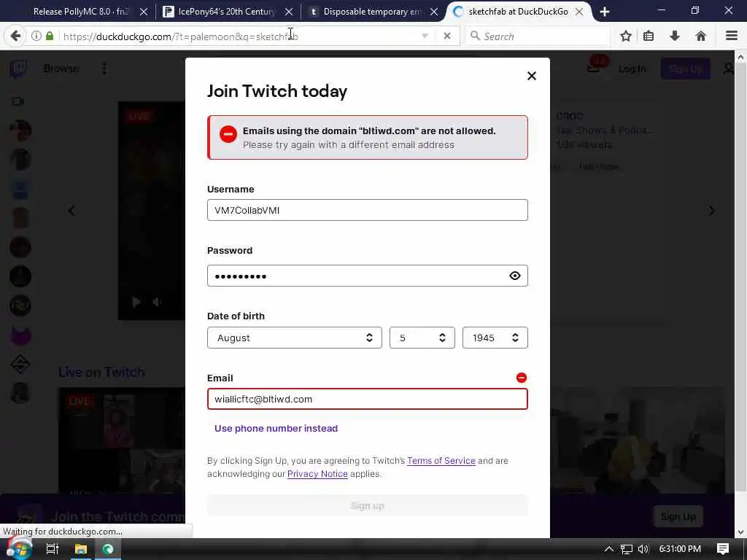Switch to the Release PollyMC 8.0 tab
Image resolution: width=747 pixels, height=560 pixels.
(x=80, y=12)
